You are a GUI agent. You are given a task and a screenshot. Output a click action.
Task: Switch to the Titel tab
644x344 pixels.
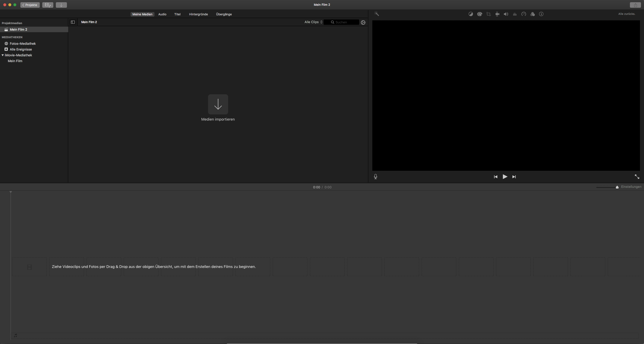(x=177, y=14)
